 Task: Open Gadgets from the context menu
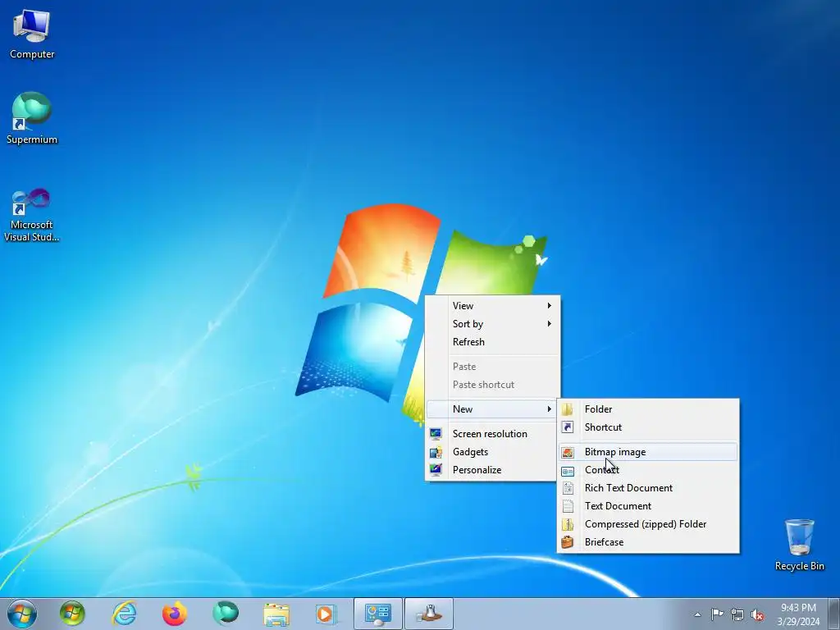coord(493,452)
